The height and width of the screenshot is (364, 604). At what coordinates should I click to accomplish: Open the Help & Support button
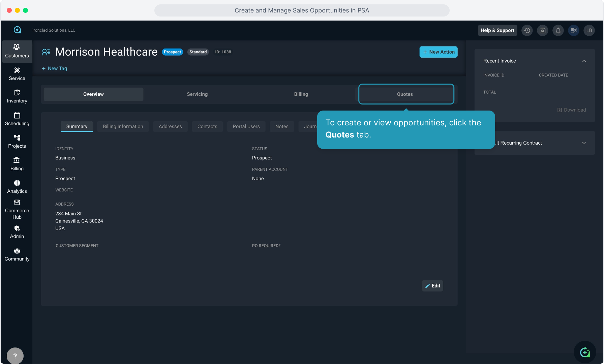pyautogui.click(x=497, y=30)
